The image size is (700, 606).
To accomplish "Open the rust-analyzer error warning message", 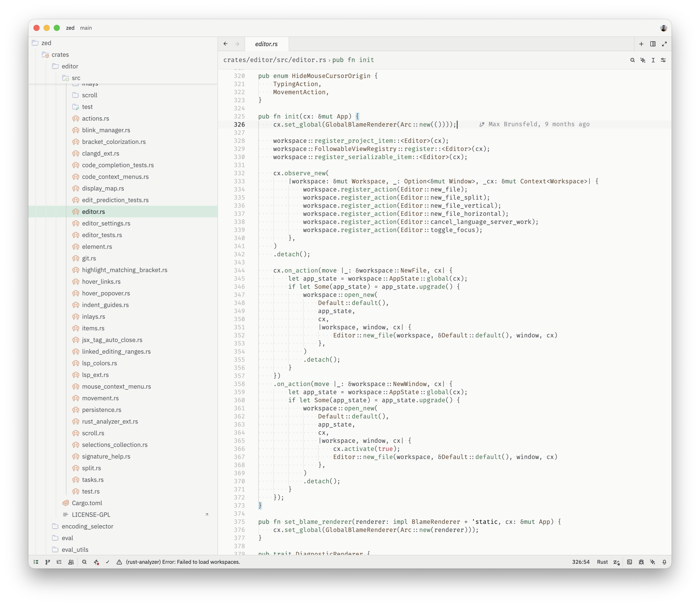I will point(178,562).
